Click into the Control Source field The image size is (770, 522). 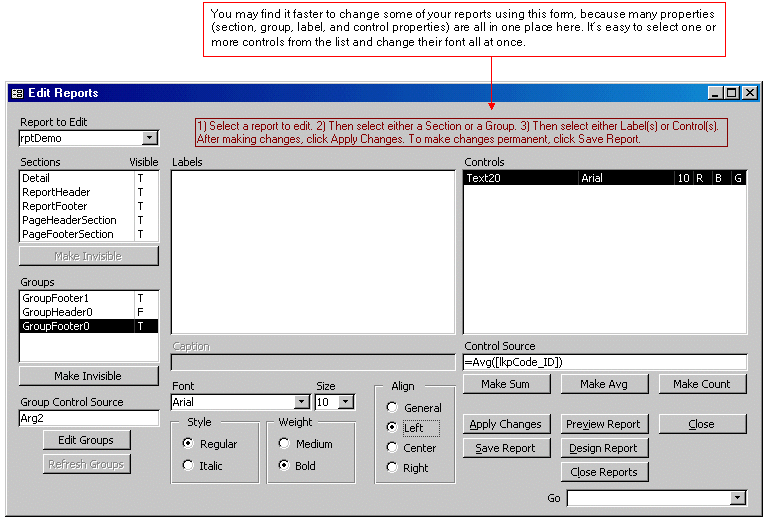click(x=604, y=362)
